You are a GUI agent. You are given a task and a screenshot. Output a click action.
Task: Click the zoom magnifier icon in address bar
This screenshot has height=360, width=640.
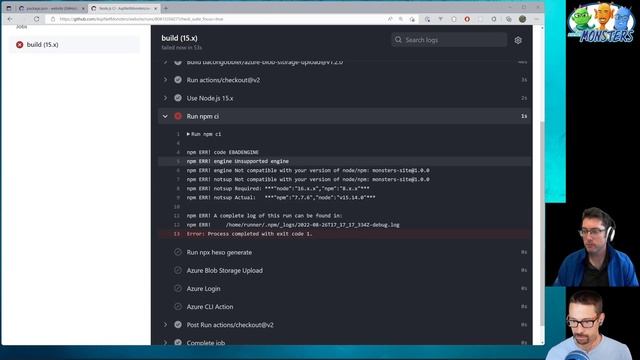pos(401,19)
